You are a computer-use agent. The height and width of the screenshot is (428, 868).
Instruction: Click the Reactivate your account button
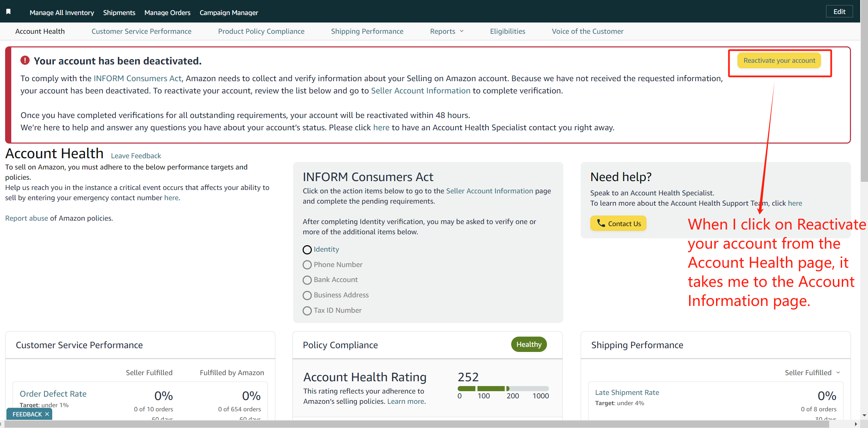(x=779, y=60)
